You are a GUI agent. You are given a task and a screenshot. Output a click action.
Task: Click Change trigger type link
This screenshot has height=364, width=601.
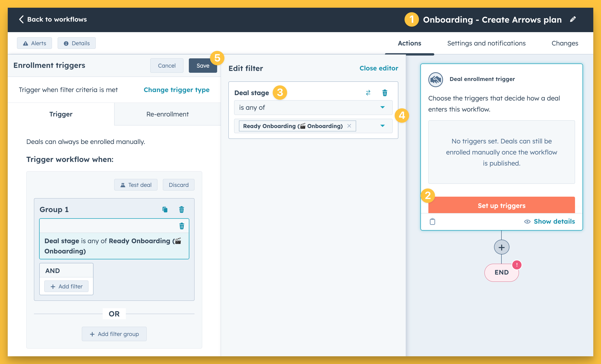pyautogui.click(x=176, y=90)
